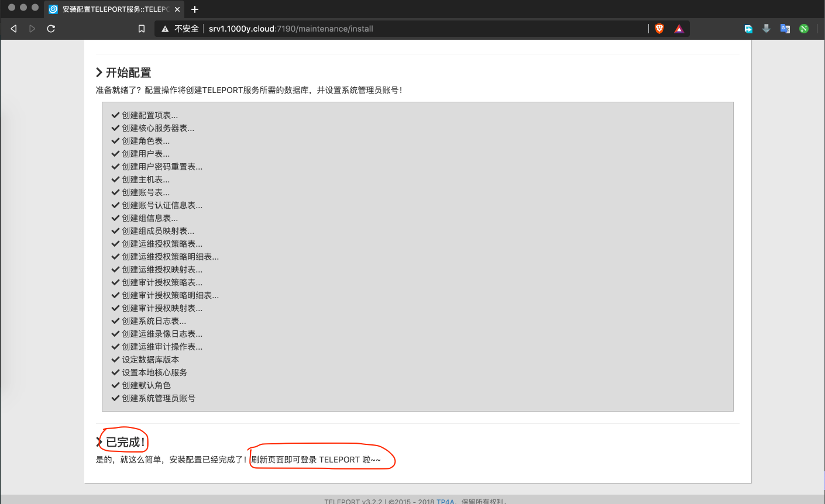Select the 创建系统管理员账号 log line
This screenshot has width=825, height=504.
[x=153, y=398]
